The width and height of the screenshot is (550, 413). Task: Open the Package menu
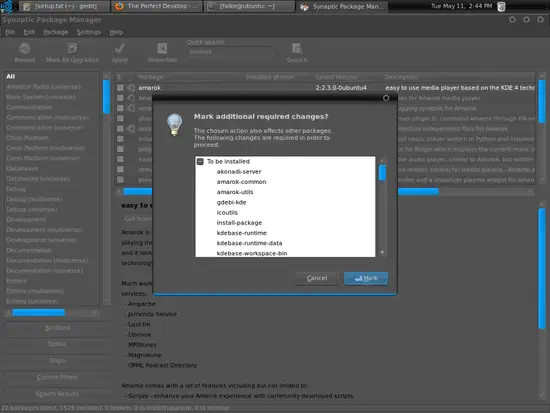(56, 32)
